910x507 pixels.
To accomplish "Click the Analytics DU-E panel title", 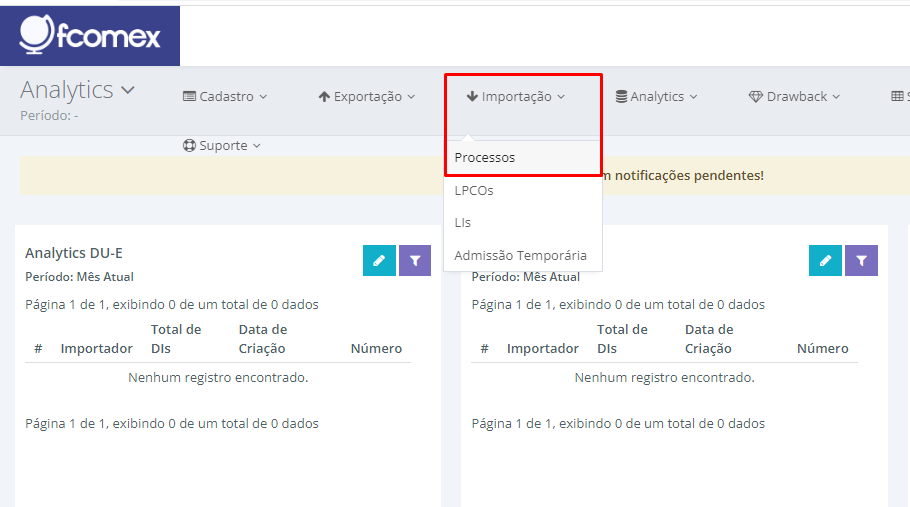I will click(74, 253).
